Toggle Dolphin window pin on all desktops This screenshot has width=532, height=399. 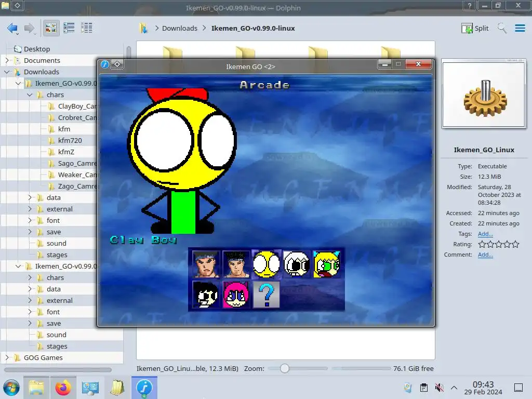[x=18, y=5]
